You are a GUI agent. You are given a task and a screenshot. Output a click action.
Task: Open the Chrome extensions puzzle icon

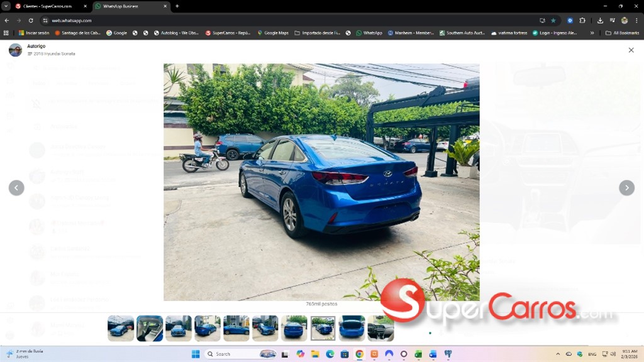pos(582,20)
